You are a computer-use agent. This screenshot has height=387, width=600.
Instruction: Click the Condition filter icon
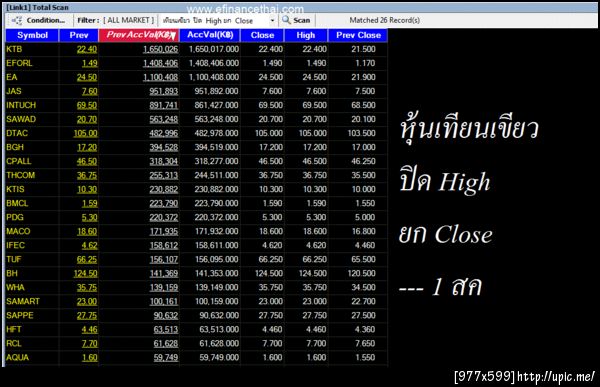tap(16, 20)
